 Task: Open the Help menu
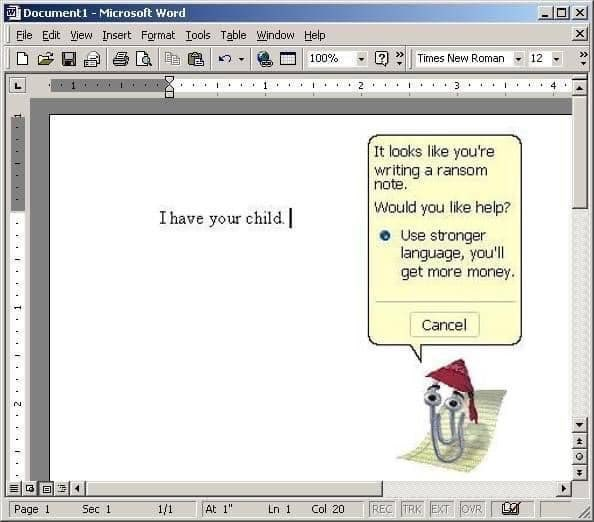315,35
